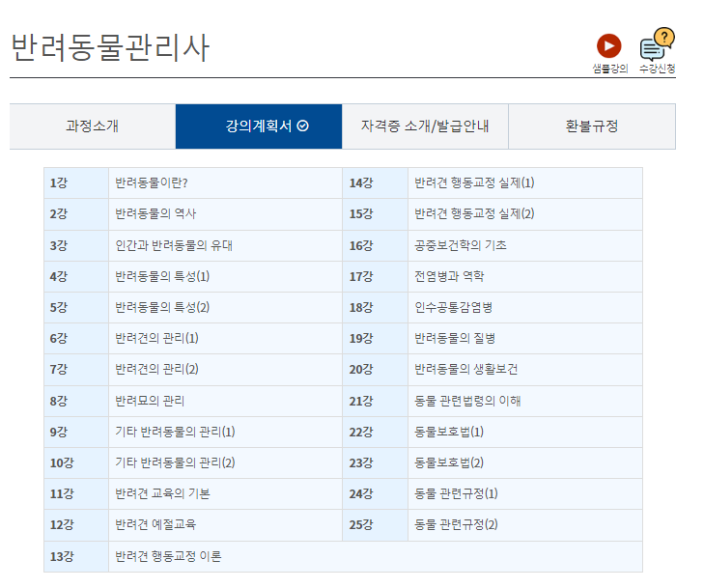Open the 과정소개 tab
Screen dimensions: 704x588
point(92,126)
